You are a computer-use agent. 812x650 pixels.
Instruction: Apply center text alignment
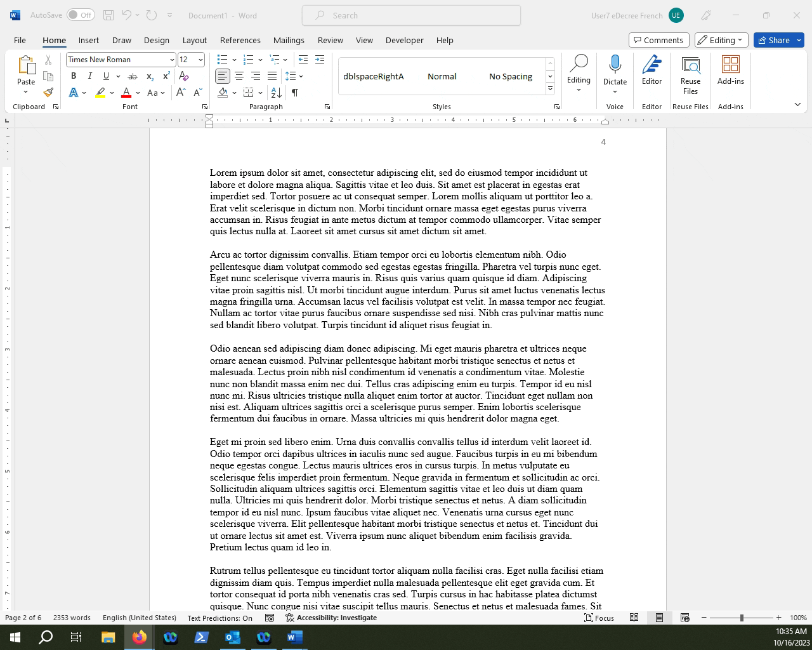coord(239,76)
